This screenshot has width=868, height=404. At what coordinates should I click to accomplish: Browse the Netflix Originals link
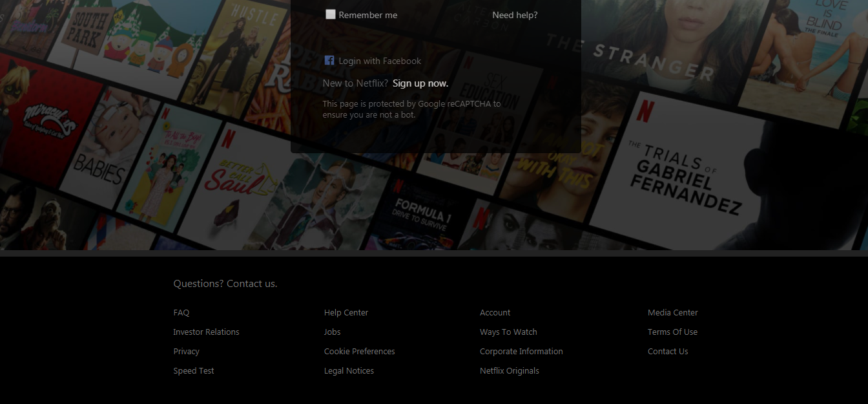pyautogui.click(x=510, y=371)
